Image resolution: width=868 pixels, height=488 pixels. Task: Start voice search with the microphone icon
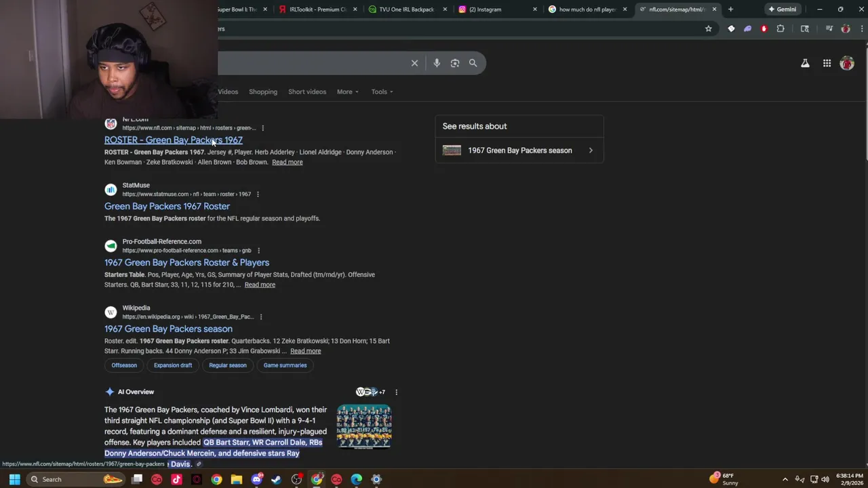click(437, 63)
